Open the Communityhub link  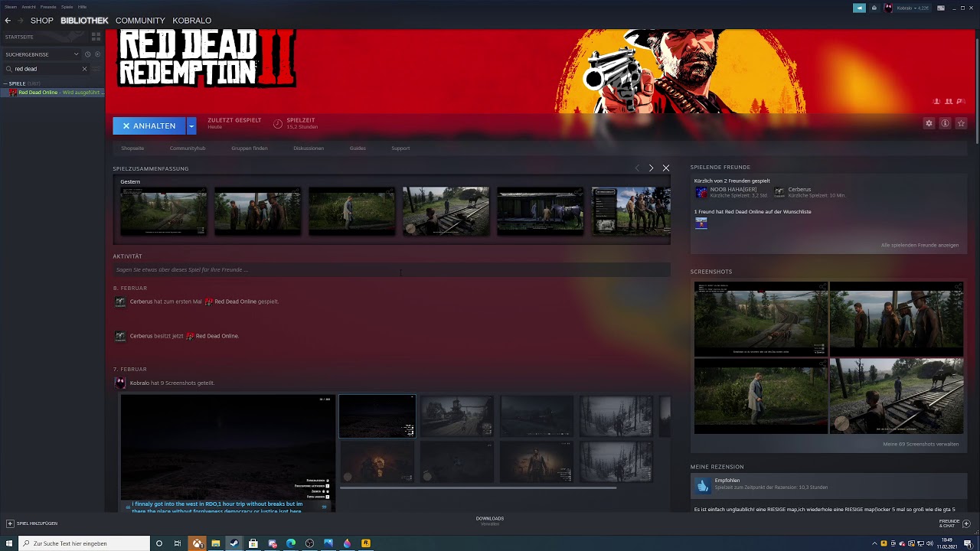[188, 148]
